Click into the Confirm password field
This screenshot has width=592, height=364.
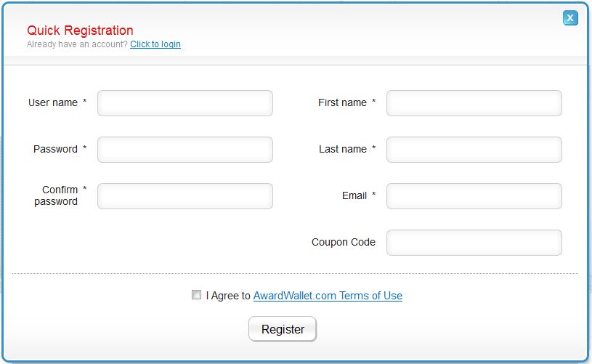click(185, 196)
